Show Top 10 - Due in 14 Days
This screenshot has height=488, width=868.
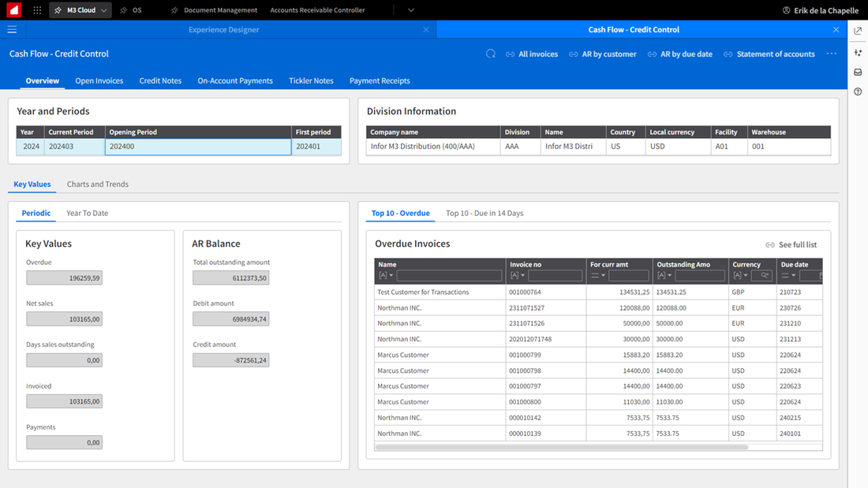tap(485, 213)
